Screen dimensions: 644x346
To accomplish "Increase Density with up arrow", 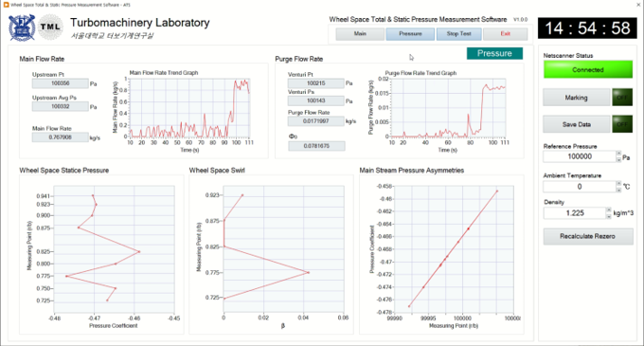I will pos(609,210).
